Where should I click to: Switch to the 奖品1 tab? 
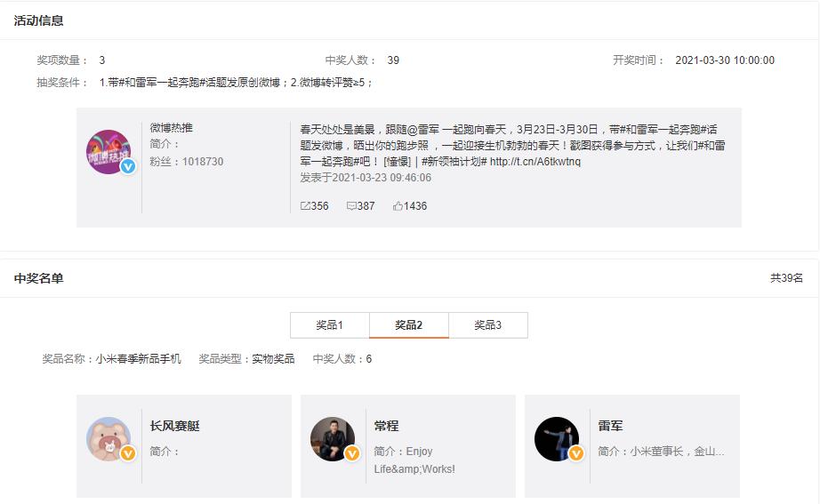[x=329, y=325]
